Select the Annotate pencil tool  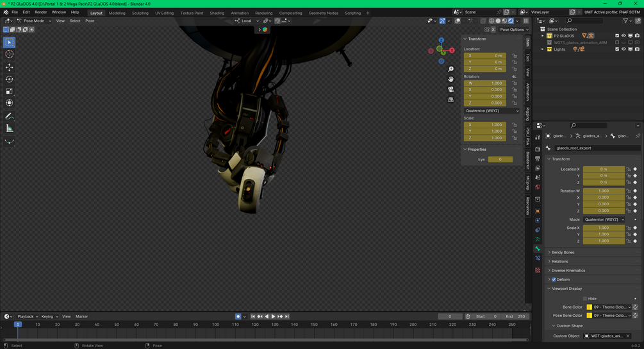(x=10, y=116)
